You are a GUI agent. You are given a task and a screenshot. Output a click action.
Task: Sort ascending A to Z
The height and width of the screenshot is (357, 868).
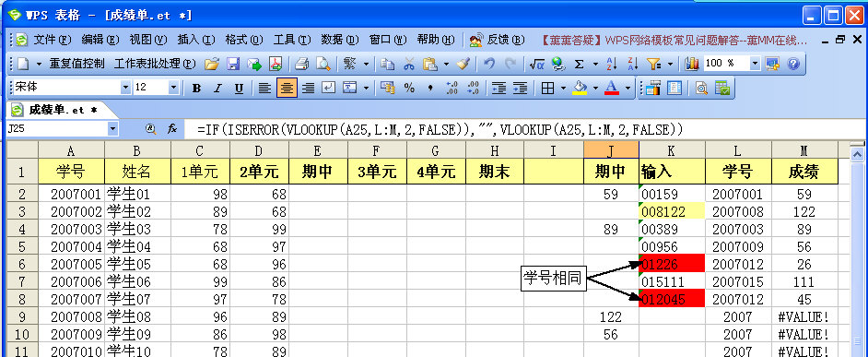point(611,65)
